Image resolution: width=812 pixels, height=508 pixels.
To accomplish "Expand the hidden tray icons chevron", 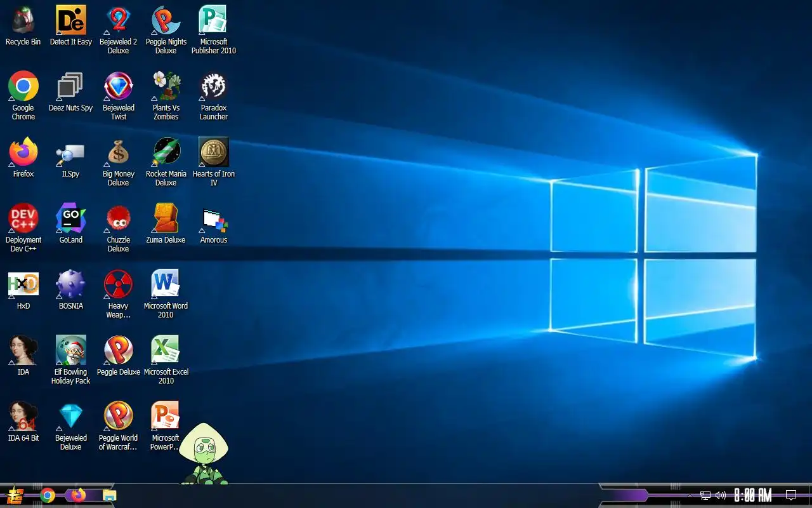I will pos(690,495).
